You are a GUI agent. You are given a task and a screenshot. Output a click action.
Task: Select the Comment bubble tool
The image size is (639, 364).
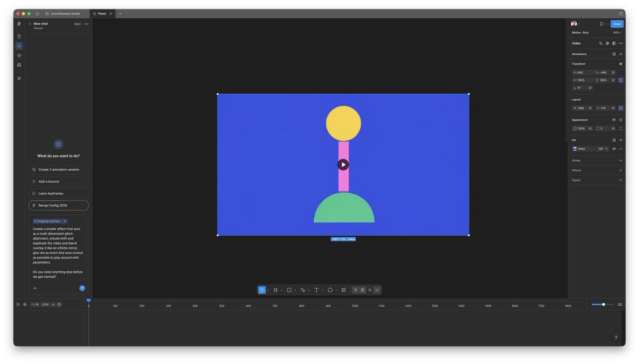(x=330, y=290)
